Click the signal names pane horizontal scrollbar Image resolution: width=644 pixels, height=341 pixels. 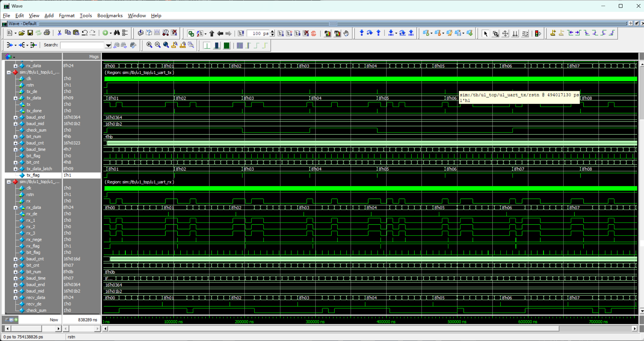point(33,328)
